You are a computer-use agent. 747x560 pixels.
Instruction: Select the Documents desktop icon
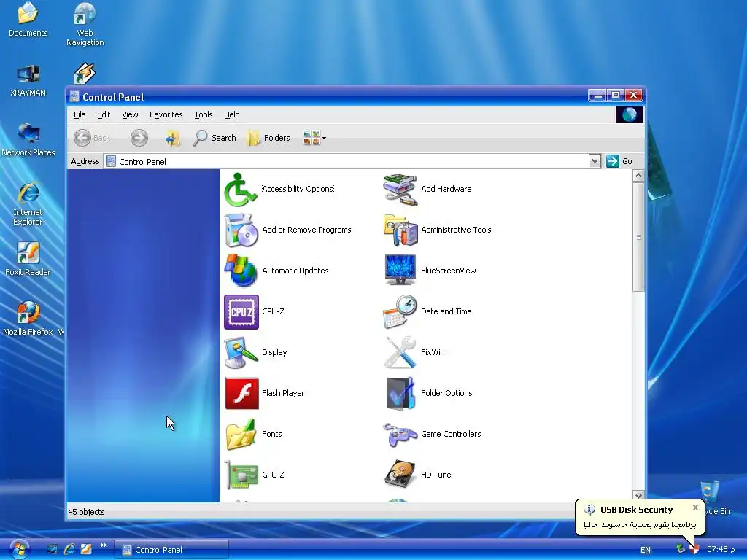28,20
